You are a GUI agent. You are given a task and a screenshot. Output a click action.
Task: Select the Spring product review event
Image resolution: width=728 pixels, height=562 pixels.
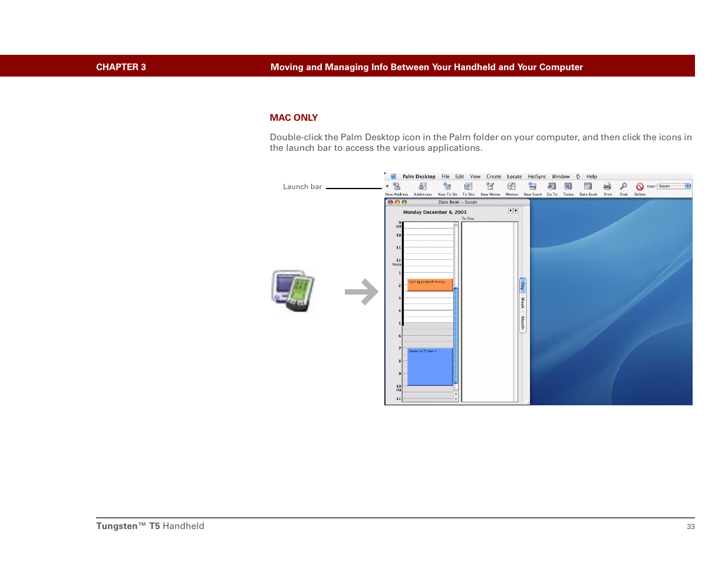coord(430,285)
